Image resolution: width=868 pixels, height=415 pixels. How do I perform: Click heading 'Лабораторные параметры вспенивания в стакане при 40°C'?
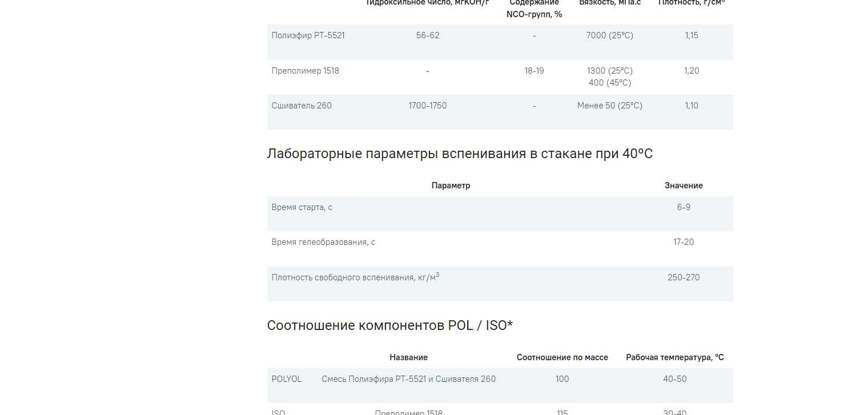point(460,154)
